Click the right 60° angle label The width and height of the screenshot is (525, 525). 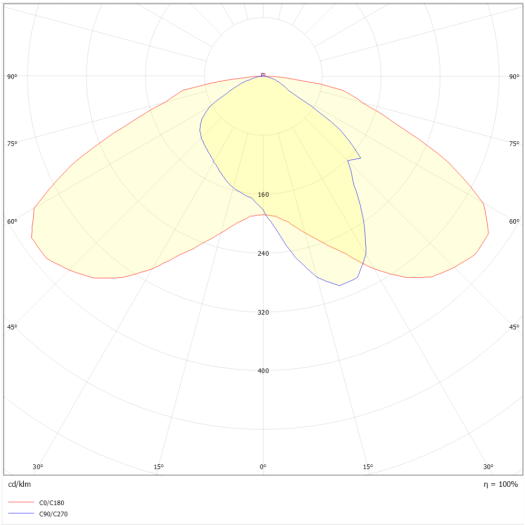tap(514, 221)
